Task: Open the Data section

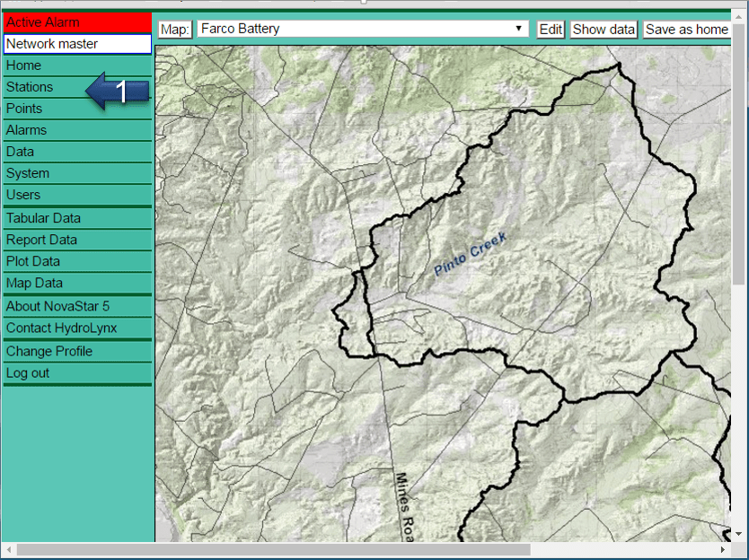Action: click(20, 152)
